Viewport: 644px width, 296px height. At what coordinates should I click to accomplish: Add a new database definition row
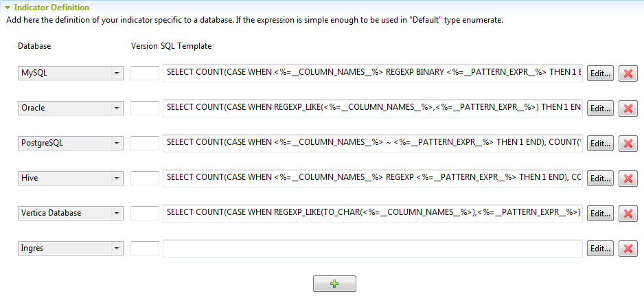point(334,284)
